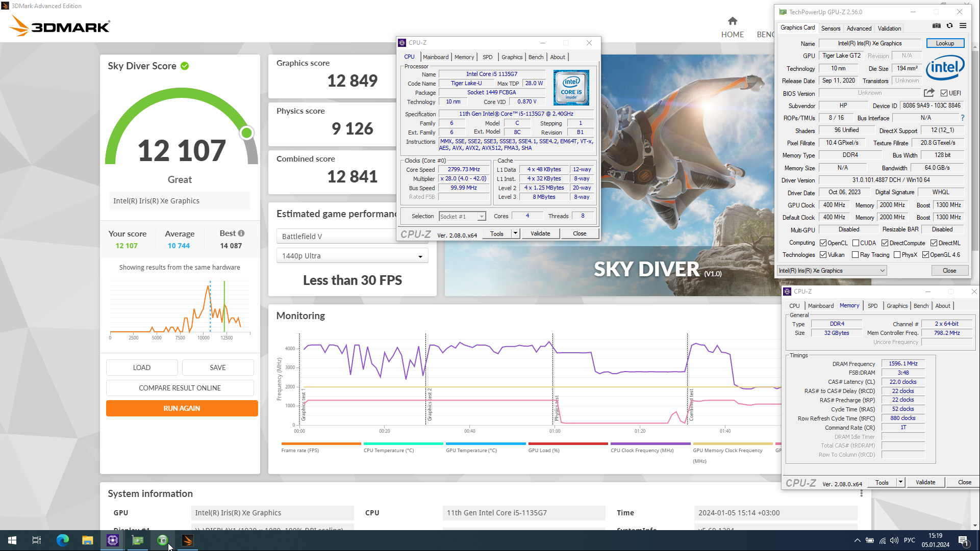
Task: Click the network icon in system tray
Action: point(882,540)
